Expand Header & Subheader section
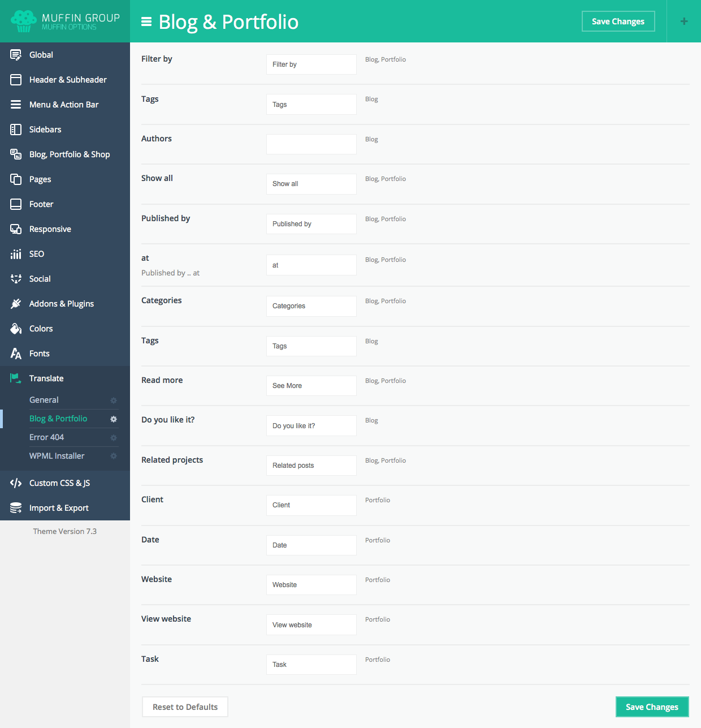This screenshot has height=728, width=701. pyautogui.click(x=68, y=80)
